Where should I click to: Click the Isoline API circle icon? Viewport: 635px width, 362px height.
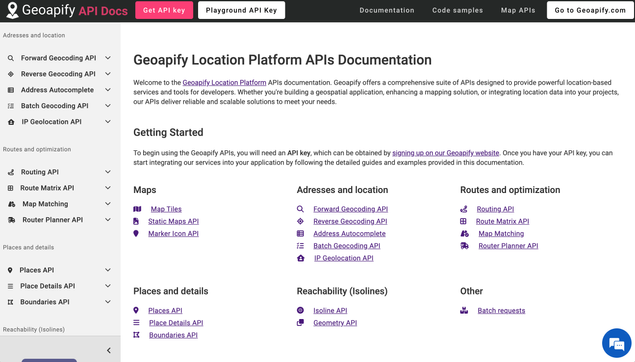click(300, 310)
